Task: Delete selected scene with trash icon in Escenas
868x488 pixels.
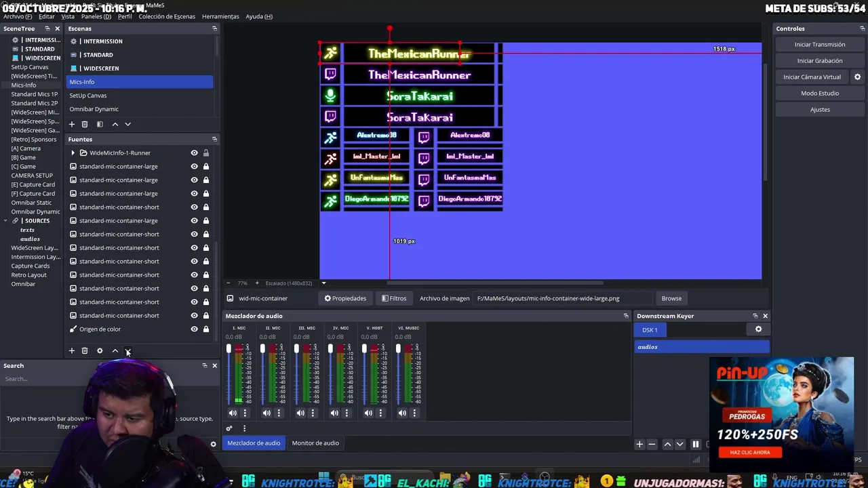Action: [85, 124]
